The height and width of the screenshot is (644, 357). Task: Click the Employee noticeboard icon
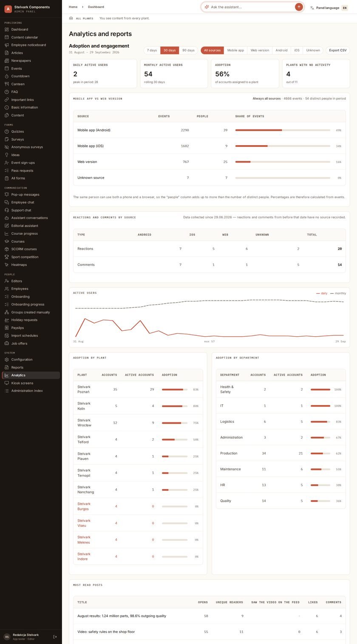(6, 45)
